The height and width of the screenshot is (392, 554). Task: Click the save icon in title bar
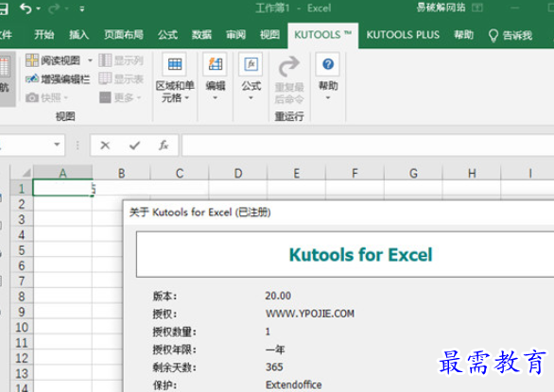coord(3,9)
